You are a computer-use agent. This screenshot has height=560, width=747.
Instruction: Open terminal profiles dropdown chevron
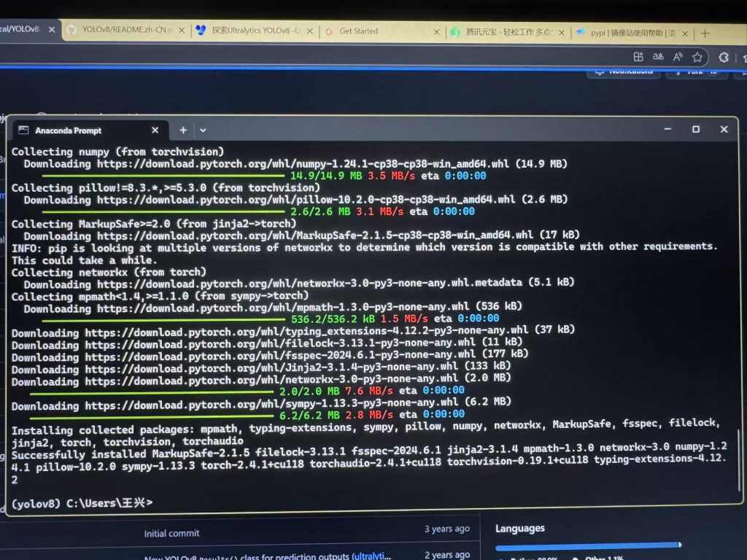click(203, 130)
